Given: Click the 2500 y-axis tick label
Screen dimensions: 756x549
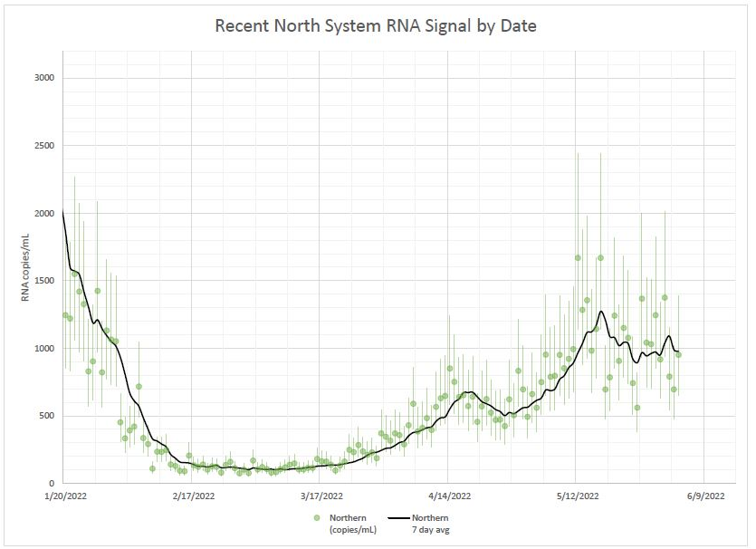Looking at the screenshot, I should [43, 146].
